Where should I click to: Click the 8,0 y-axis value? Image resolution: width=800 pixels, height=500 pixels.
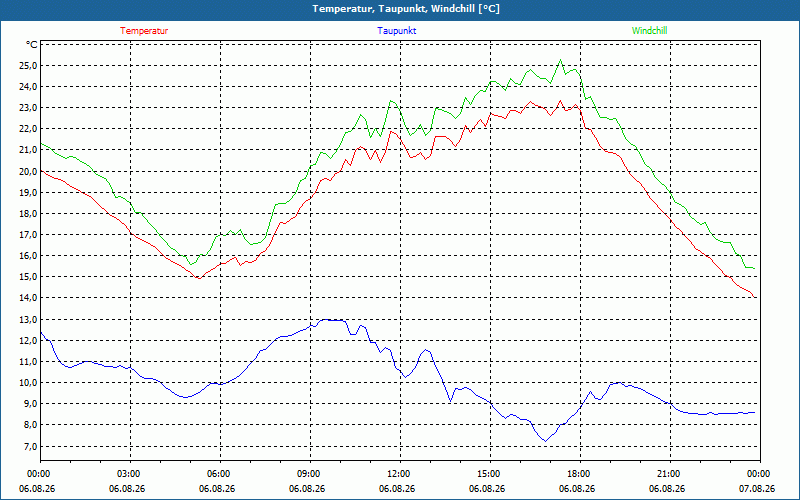coord(31,425)
